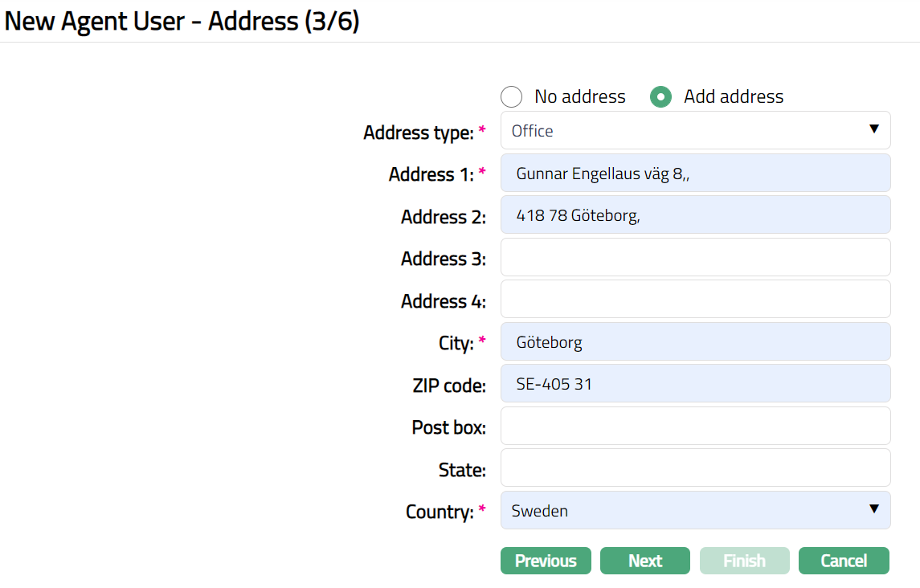Click the "Address type:" field label
The width and height of the screenshot is (920, 588).
(418, 133)
